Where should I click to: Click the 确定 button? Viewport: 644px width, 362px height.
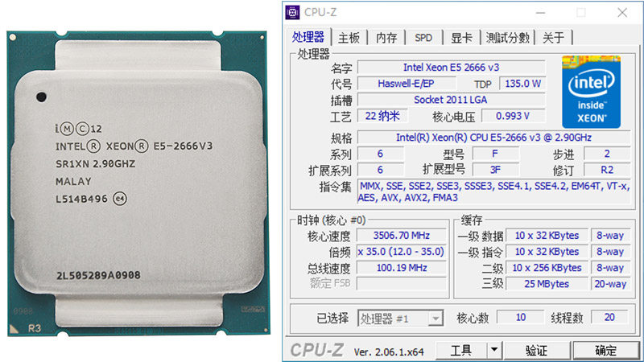point(606,350)
